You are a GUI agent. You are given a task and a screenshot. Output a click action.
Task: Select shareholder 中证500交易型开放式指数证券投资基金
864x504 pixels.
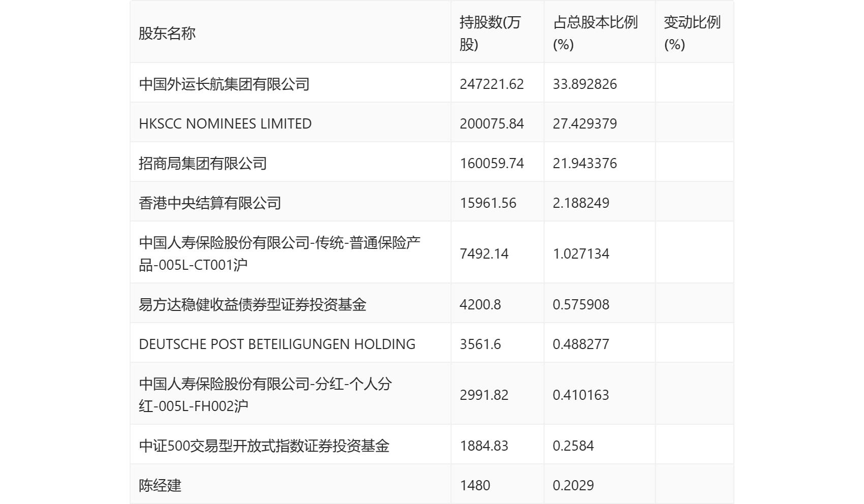(264, 446)
